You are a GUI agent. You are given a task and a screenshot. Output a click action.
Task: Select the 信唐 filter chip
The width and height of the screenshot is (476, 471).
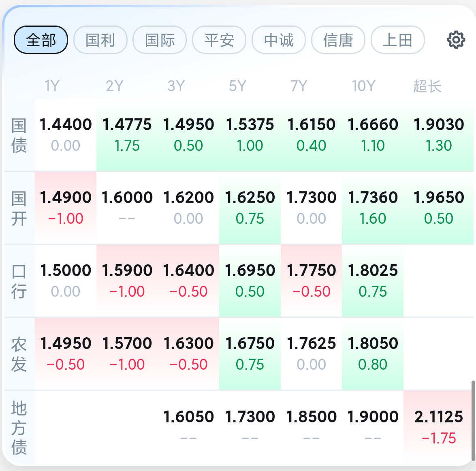pos(338,40)
